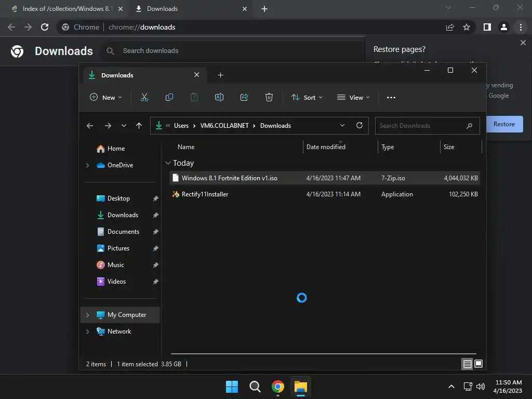
Task: Expand the address bar history dropdown
Action: 342,125
